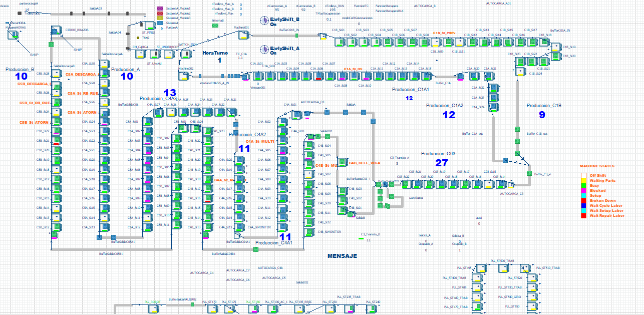
Task: Select the Machine002 station icon
Action: 184,76
